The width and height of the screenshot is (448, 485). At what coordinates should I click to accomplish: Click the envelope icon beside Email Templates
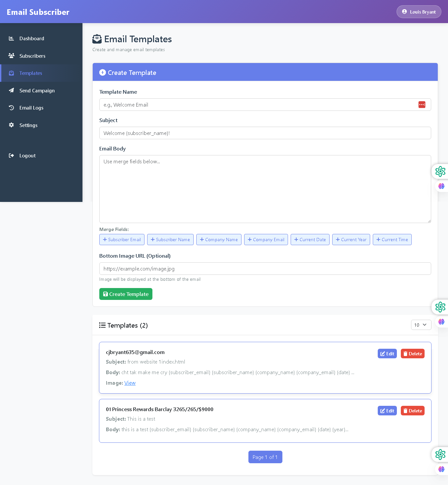(x=97, y=39)
